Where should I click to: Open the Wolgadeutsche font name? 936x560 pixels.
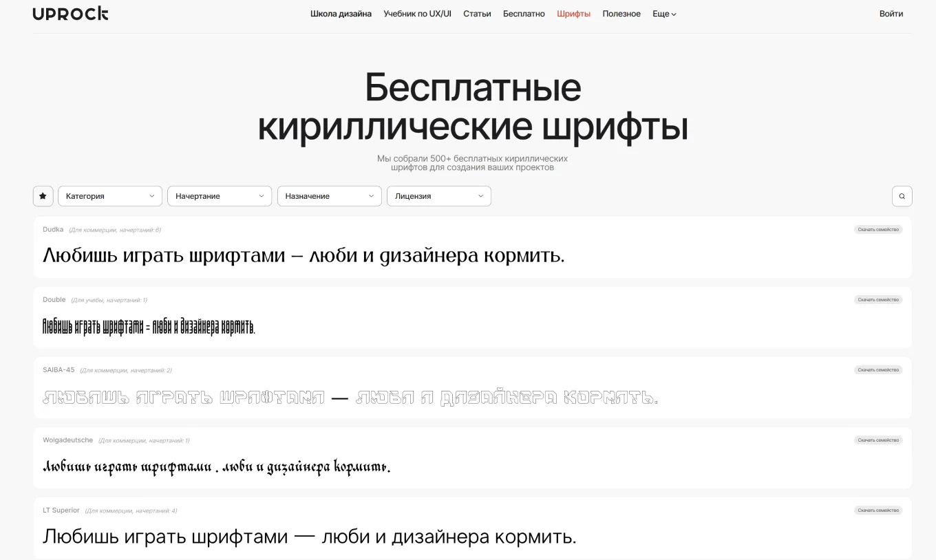coord(67,440)
